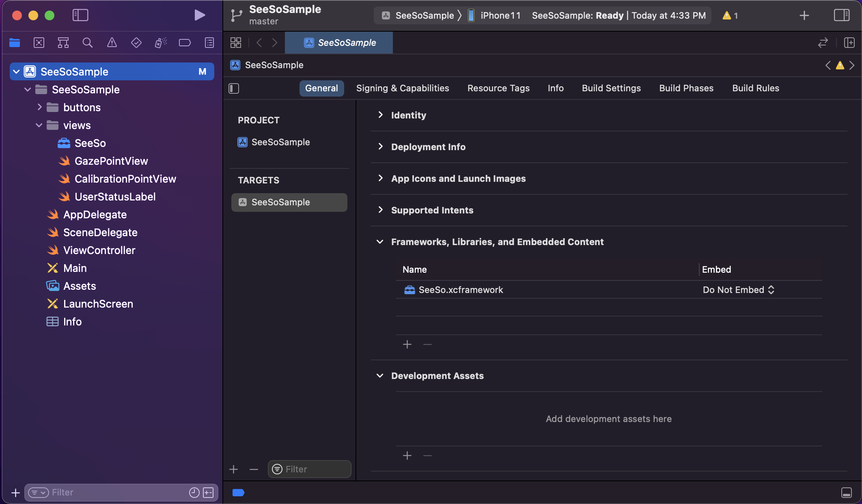Open the Issue navigator warning icon

point(112,43)
